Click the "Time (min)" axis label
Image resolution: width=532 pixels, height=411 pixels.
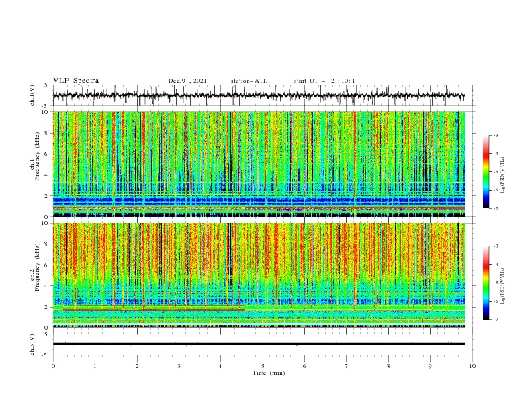269,373
